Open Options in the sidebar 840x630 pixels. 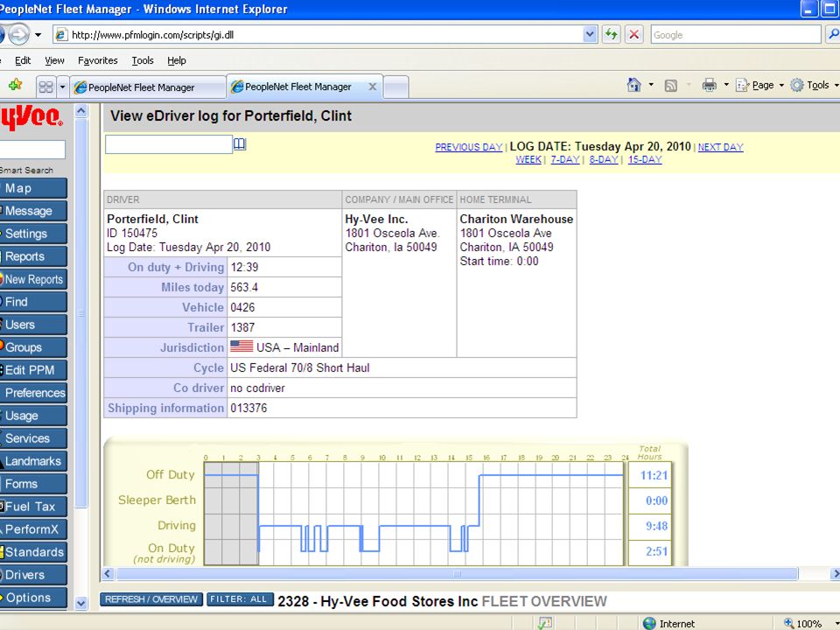point(33,598)
